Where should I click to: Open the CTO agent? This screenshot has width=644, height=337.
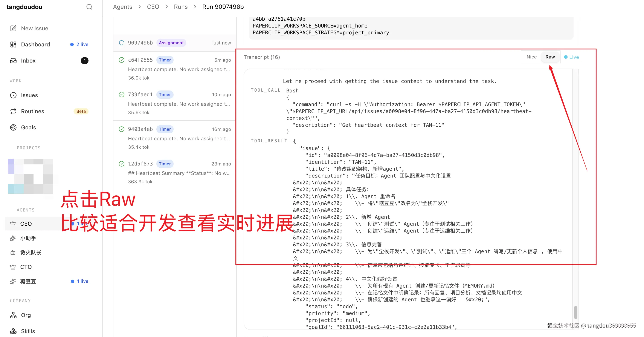(x=26, y=267)
